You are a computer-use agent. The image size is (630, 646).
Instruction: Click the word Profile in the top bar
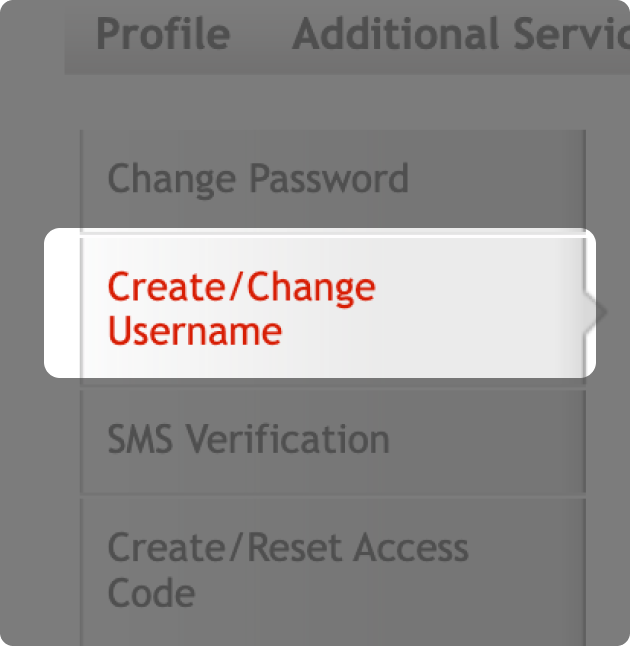(163, 35)
